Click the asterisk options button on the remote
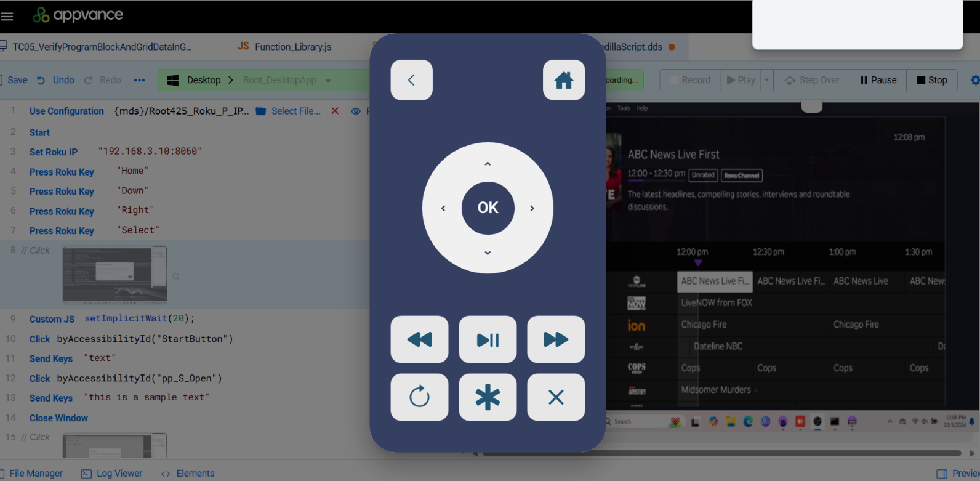980x481 pixels. click(488, 397)
